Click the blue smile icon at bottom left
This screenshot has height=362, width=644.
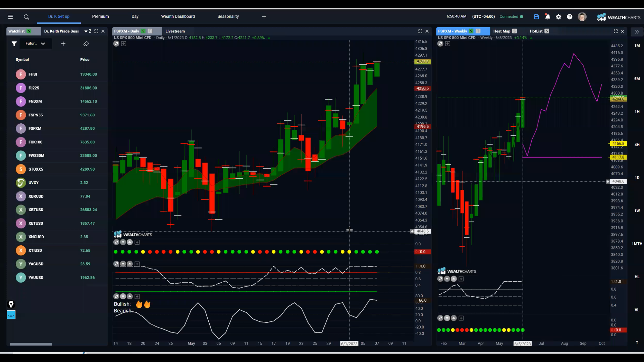(x=11, y=315)
